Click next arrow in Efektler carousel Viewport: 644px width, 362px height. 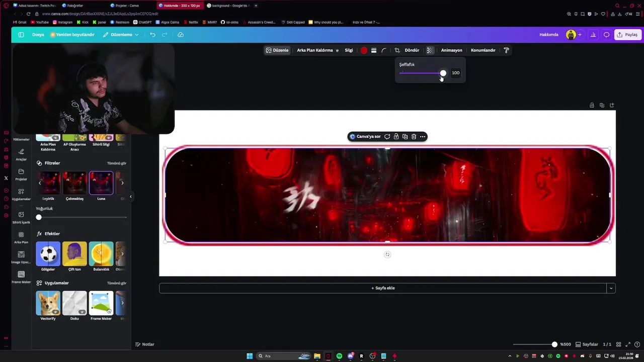click(122, 254)
